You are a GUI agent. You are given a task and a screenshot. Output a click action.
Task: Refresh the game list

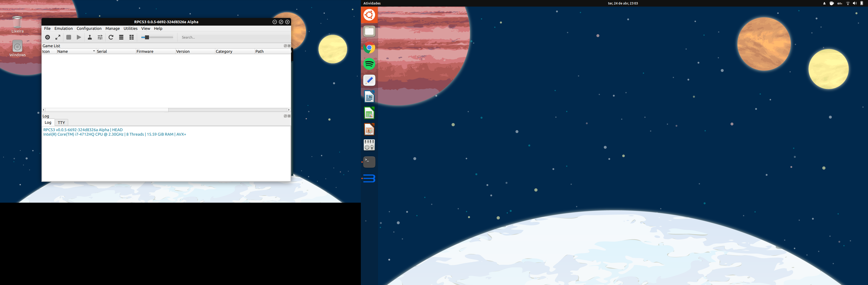tap(111, 37)
